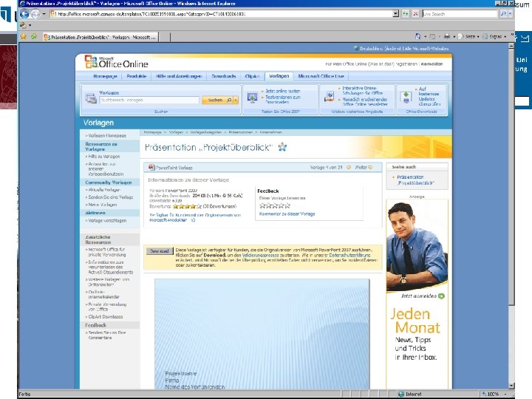532x399 pixels.
Task: Click the page icon in address bar
Action: (53, 14)
